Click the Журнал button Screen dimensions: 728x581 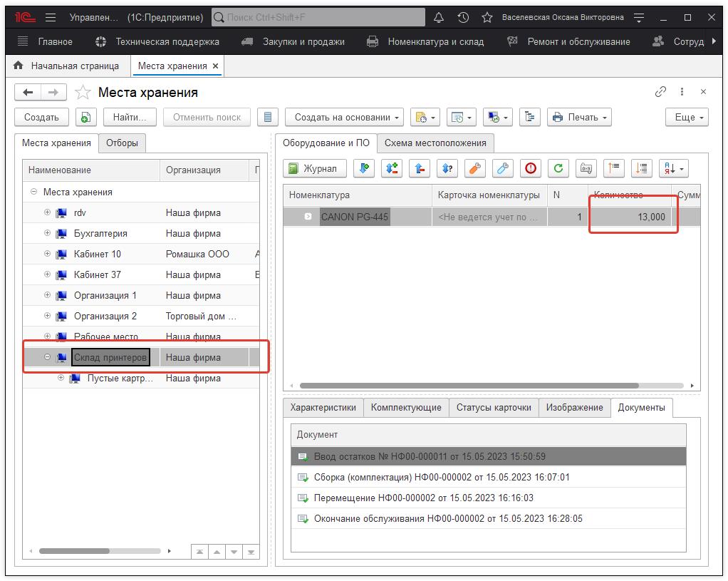pyautogui.click(x=315, y=168)
